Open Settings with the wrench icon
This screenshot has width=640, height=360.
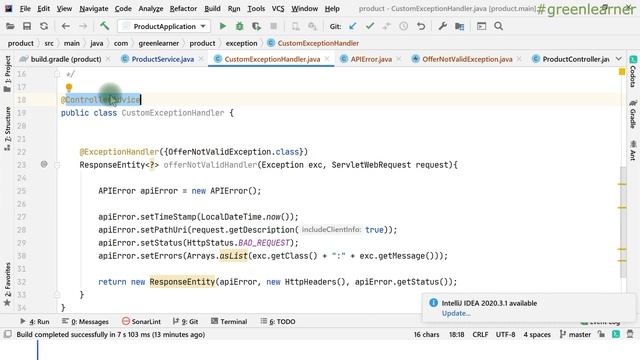[x=442, y=26]
